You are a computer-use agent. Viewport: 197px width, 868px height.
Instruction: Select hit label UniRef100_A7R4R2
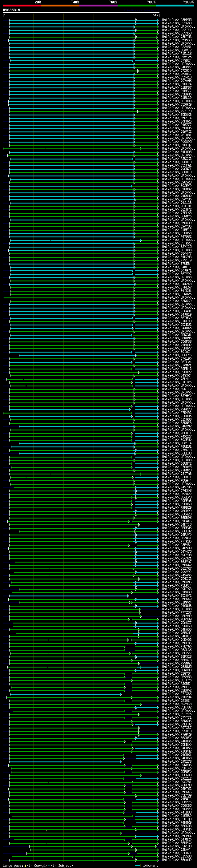click(177, 413)
